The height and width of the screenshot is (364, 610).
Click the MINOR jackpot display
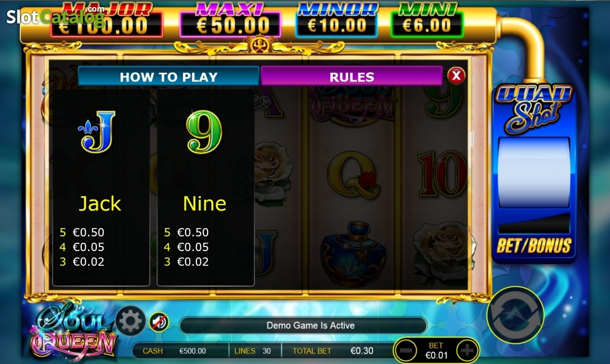tap(336, 20)
